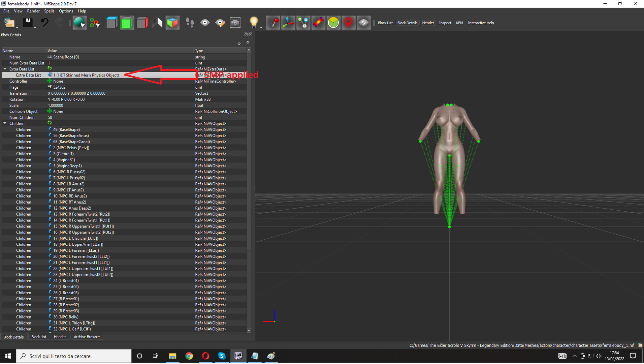Select the object picking sphere tool
Screen dimensions: 644x364
(x=79, y=23)
